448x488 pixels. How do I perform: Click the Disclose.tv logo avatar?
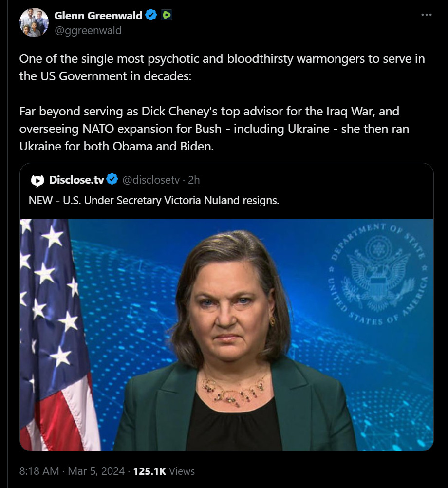[37, 180]
